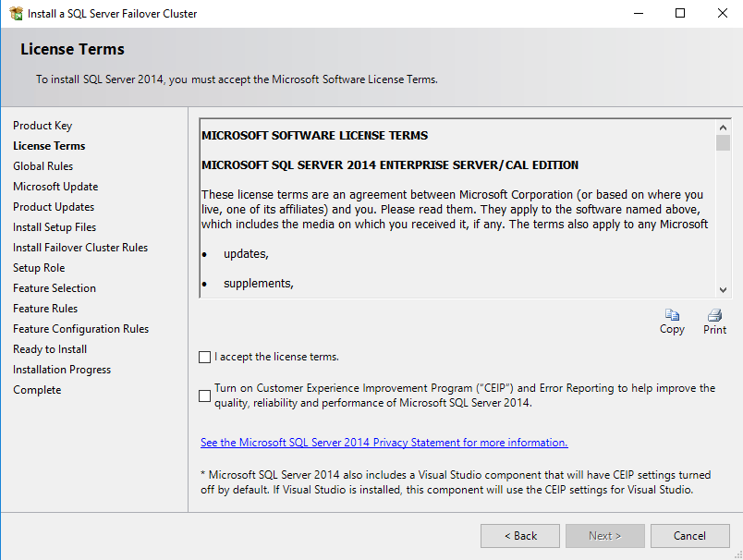743x560 pixels.
Task: Check 'I accept the license terms' box
Action: [x=205, y=358]
